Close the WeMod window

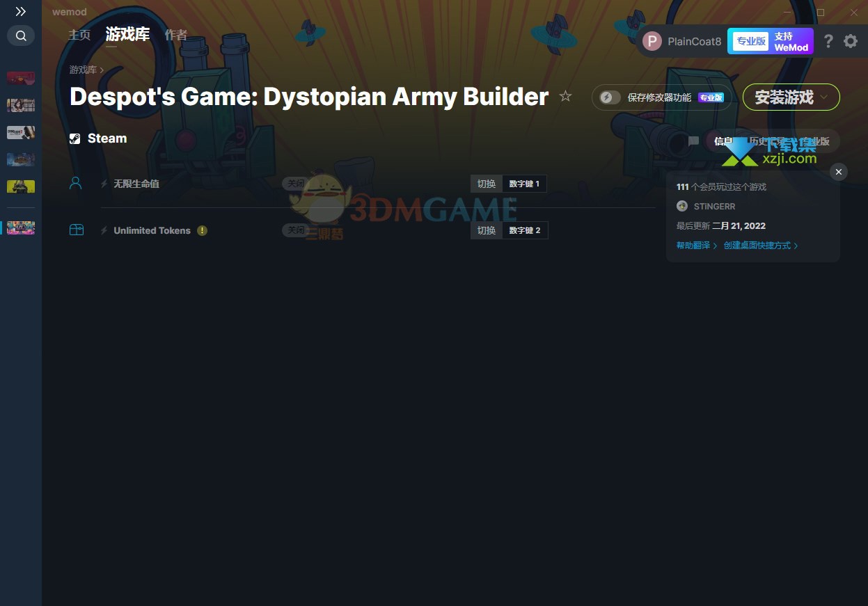[x=854, y=13]
